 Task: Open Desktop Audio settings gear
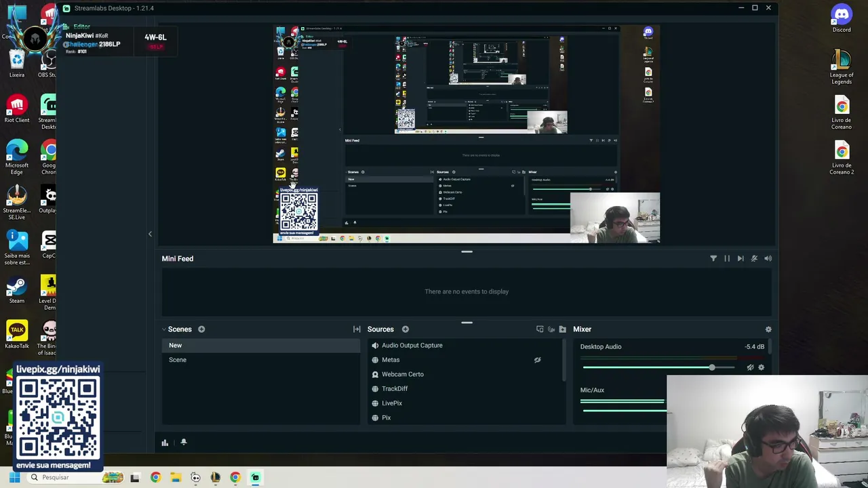pyautogui.click(x=761, y=367)
